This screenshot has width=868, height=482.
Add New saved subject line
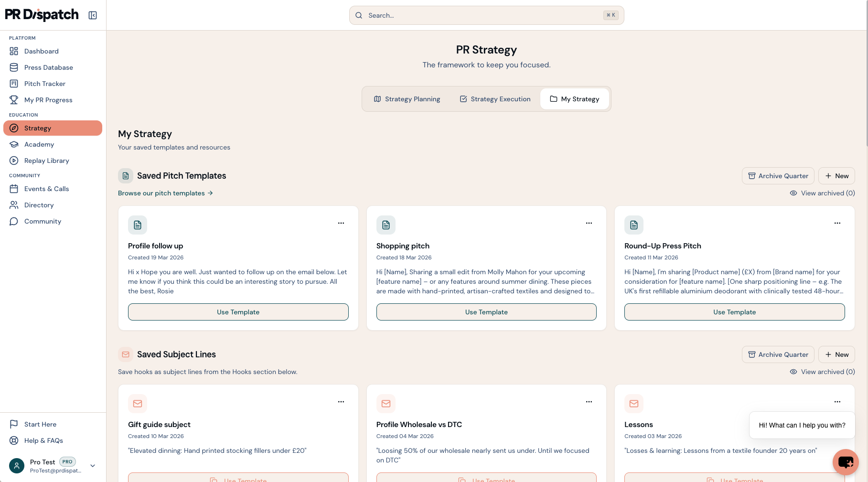point(836,354)
